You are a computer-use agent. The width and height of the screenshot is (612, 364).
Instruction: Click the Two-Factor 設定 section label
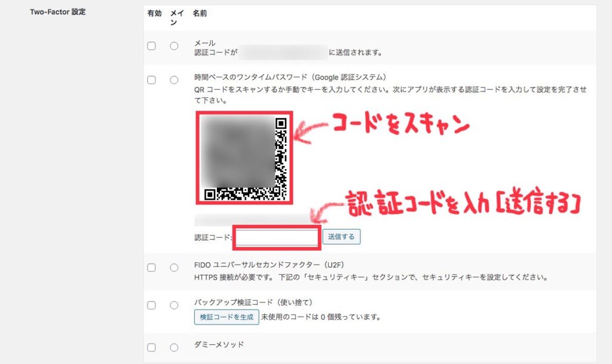pyautogui.click(x=58, y=12)
